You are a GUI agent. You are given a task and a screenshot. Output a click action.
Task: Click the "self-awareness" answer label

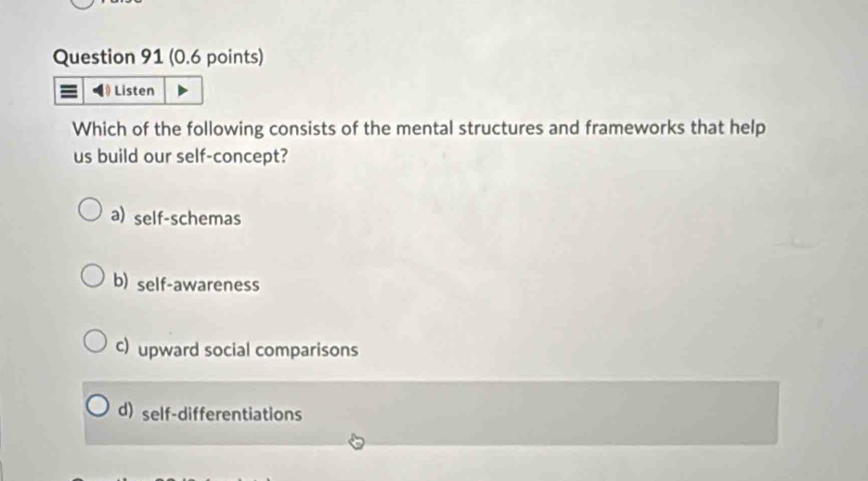pos(198,285)
